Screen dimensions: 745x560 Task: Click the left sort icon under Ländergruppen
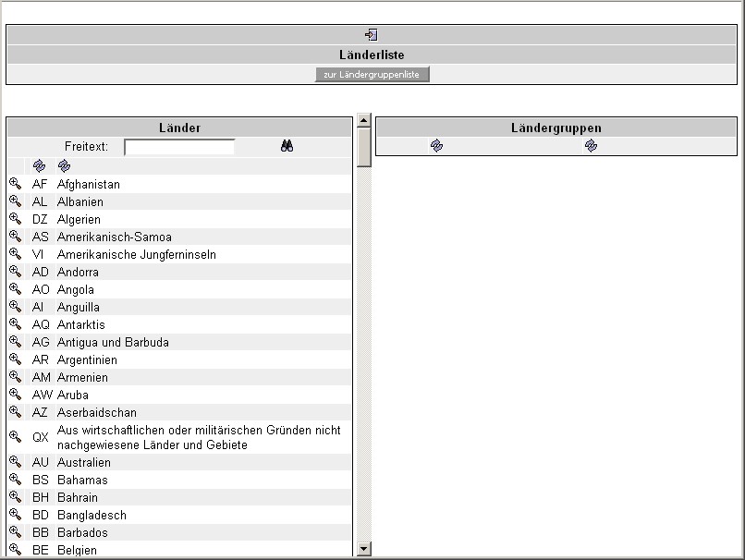[x=436, y=145]
